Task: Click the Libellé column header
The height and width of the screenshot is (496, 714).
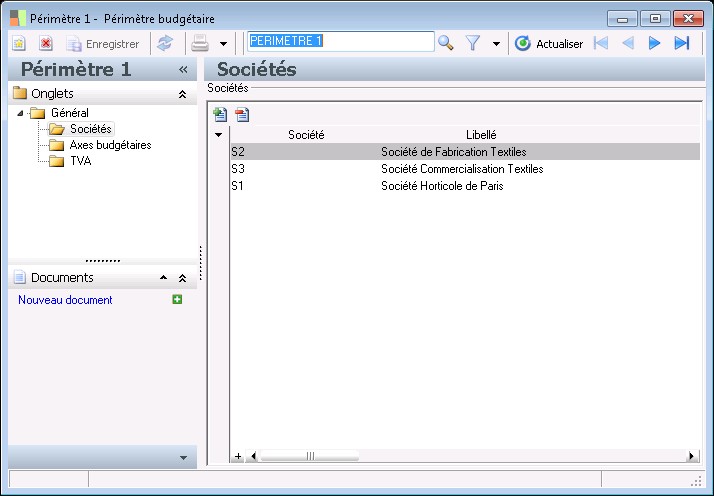Action: tap(481, 135)
